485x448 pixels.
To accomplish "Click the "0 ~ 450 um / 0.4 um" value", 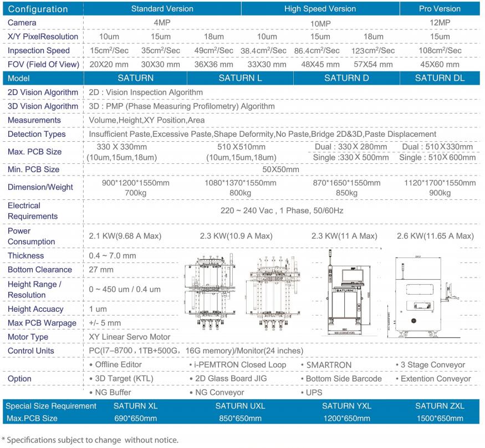I will 125,290.
